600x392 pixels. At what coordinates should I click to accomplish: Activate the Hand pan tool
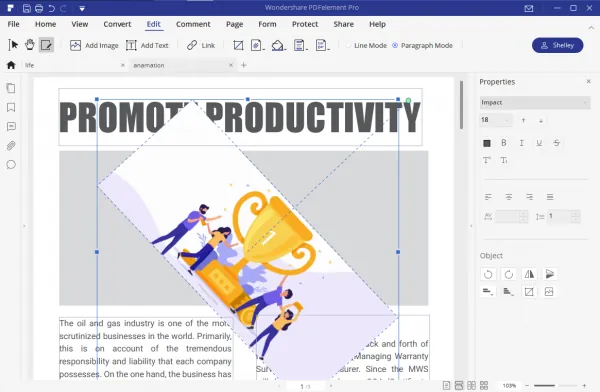29,45
